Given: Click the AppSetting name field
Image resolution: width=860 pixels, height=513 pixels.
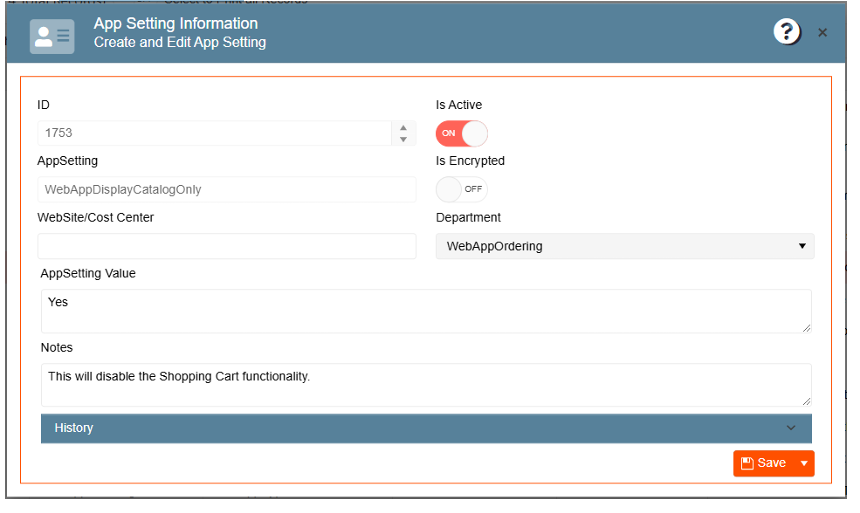Looking at the screenshot, I should click(x=226, y=189).
